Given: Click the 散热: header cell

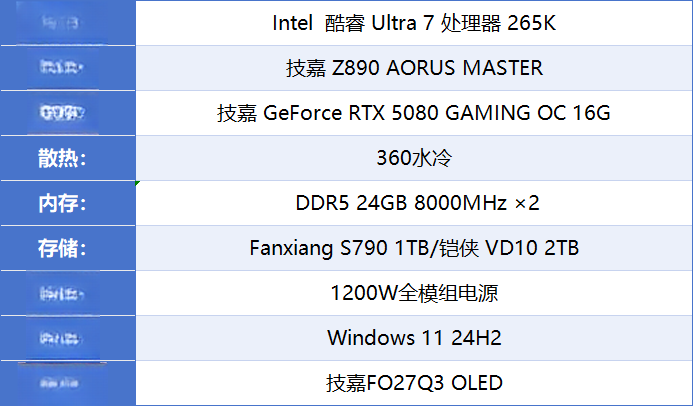Looking at the screenshot, I should click(68, 158).
